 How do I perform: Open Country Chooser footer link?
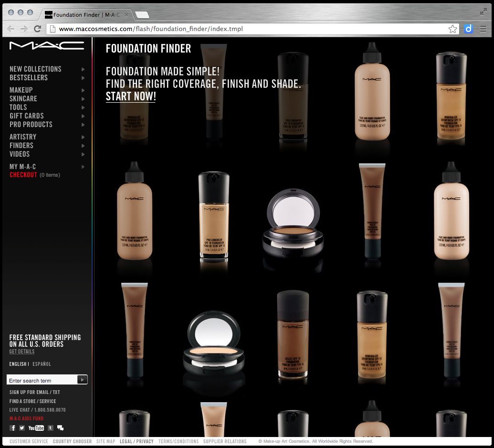72,441
